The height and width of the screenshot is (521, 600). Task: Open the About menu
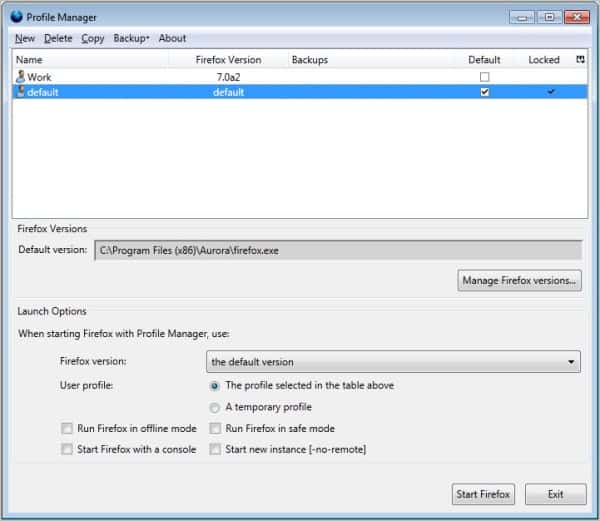(172, 38)
